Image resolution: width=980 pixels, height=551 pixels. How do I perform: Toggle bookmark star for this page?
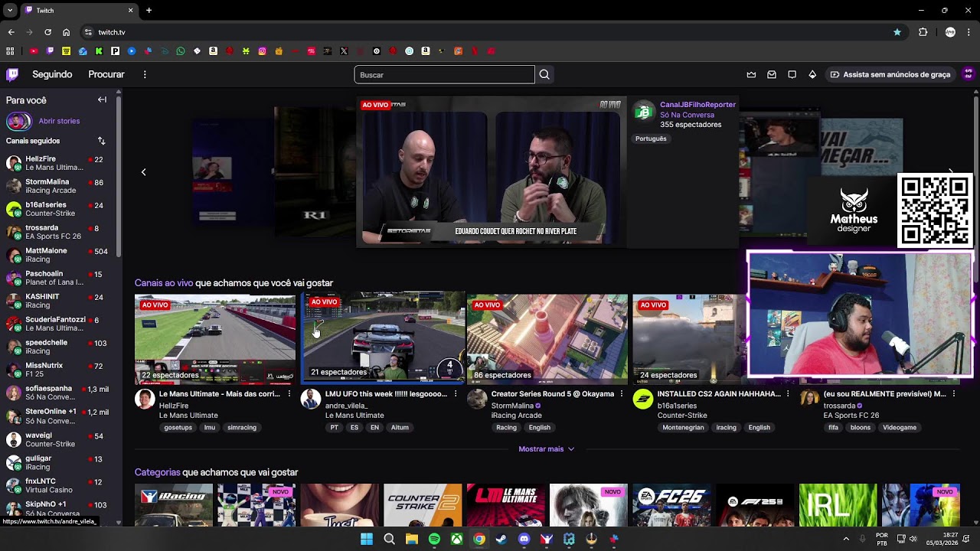coord(897,32)
